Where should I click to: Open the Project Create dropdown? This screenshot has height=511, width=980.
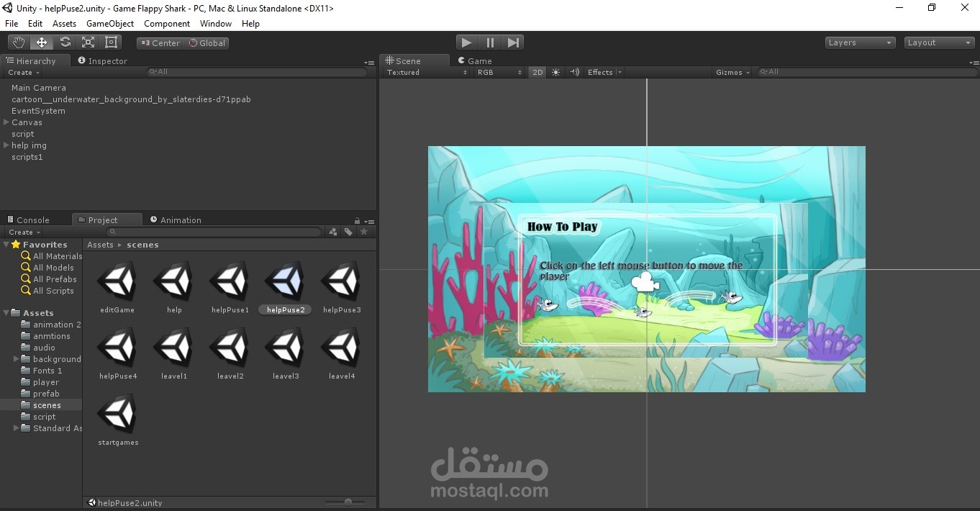[24, 232]
